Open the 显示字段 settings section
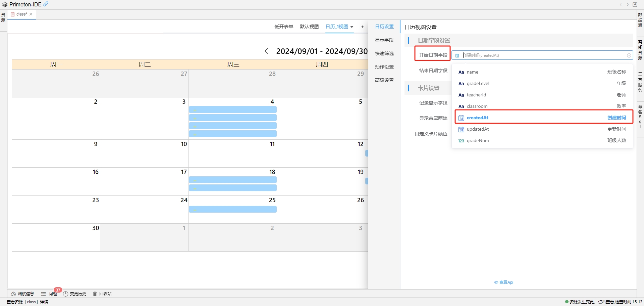The image size is (644, 306). [x=384, y=40]
